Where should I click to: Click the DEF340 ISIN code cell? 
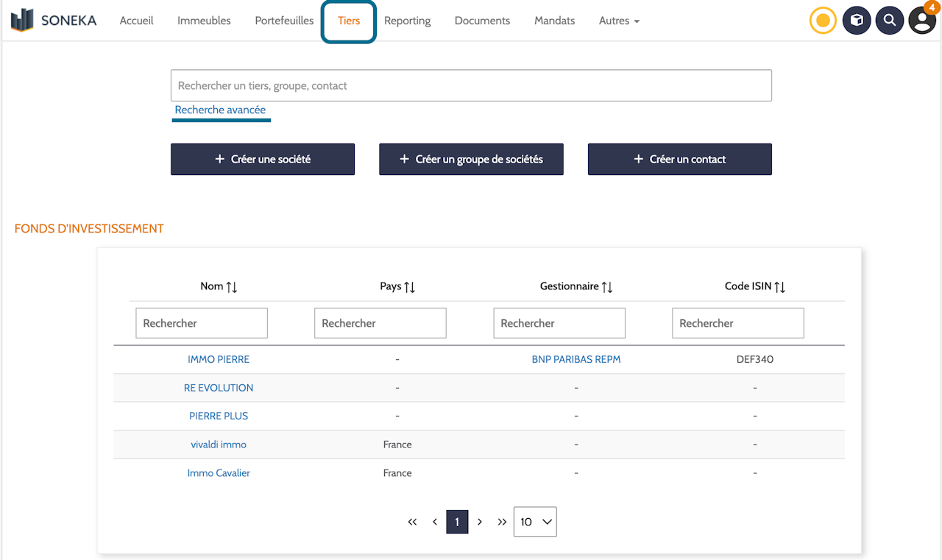(755, 359)
